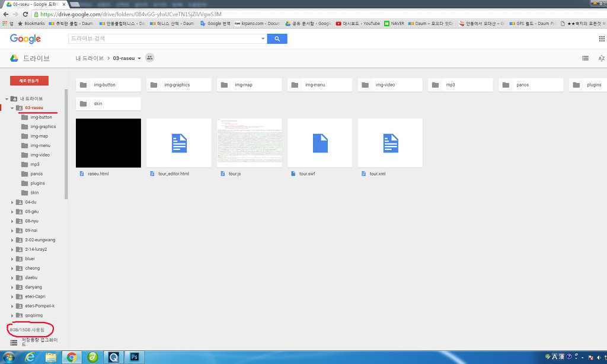
Task: Reload the page in Chrome
Action: click(x=25, y=14)
